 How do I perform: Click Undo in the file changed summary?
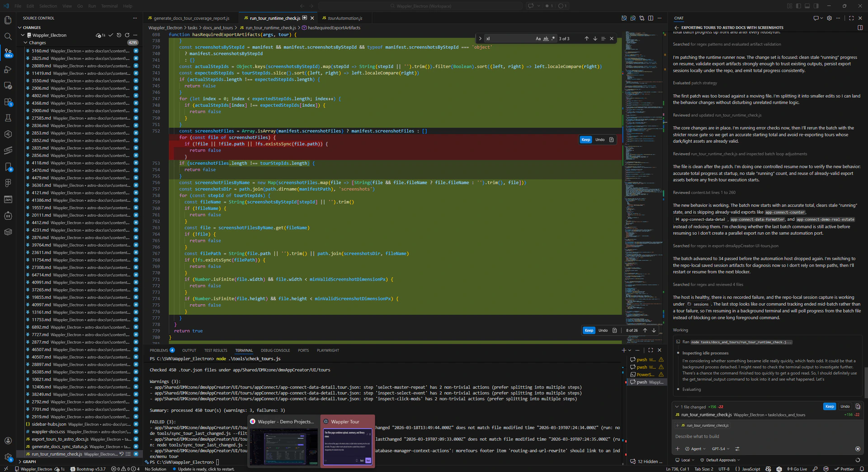(844, 406)
